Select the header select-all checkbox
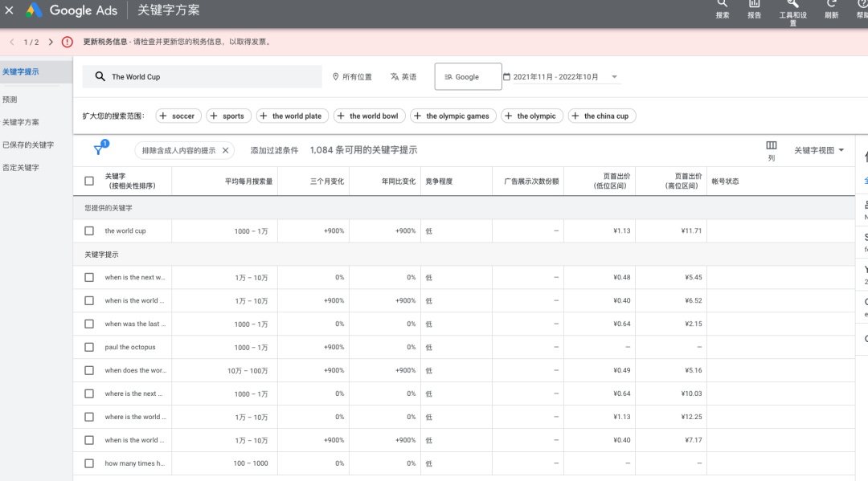The height and width of the screenshot is (481, 868). [x=89, y=181]
